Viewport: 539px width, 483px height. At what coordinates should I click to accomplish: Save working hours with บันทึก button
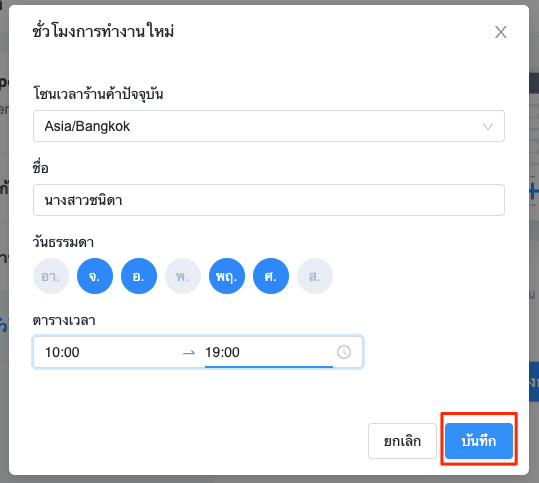pyautogui.click(x=479, y=441)
